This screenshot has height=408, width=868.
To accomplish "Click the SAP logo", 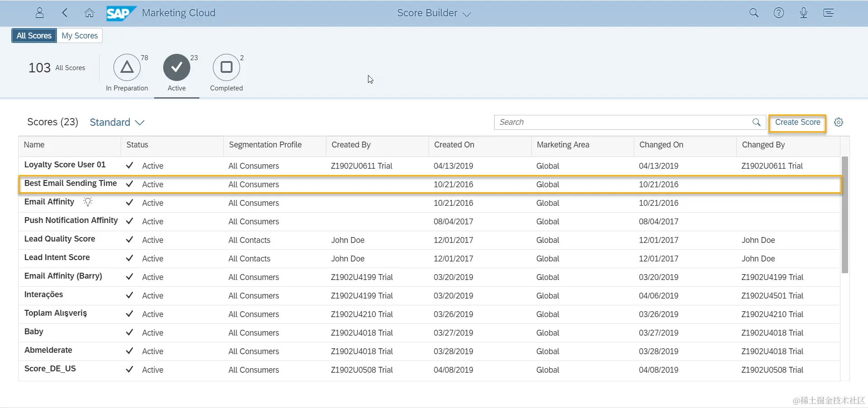I will click(121, 13).
